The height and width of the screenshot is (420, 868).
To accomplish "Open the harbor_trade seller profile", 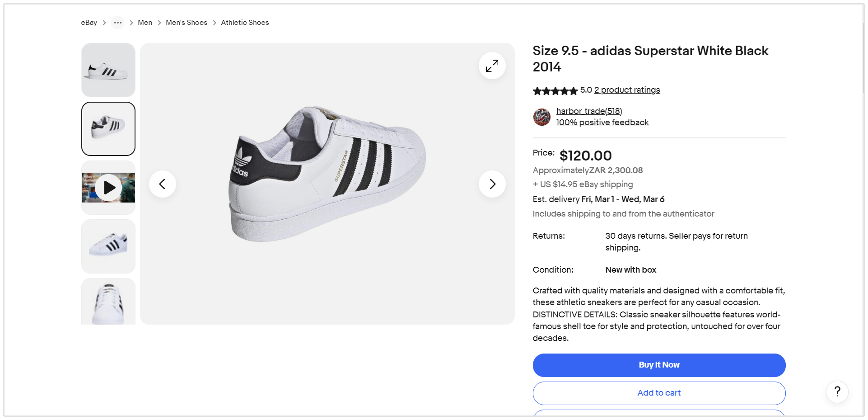I will click(589, 111).
